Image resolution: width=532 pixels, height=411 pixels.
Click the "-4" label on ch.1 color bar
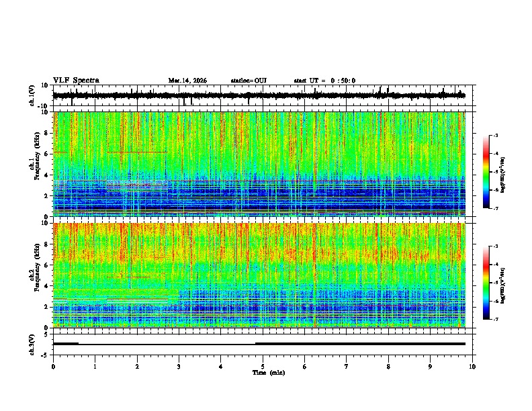pyautogui.click(x=496, y=154)
